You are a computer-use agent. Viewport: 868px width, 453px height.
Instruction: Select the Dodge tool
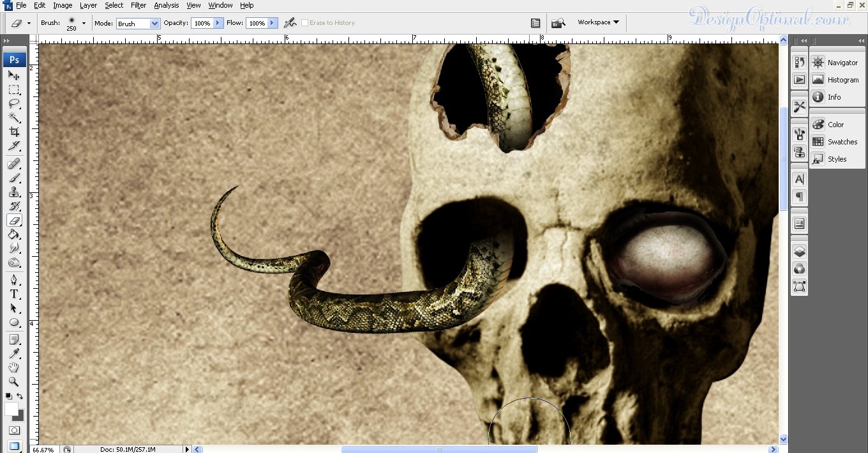point(14,263)
